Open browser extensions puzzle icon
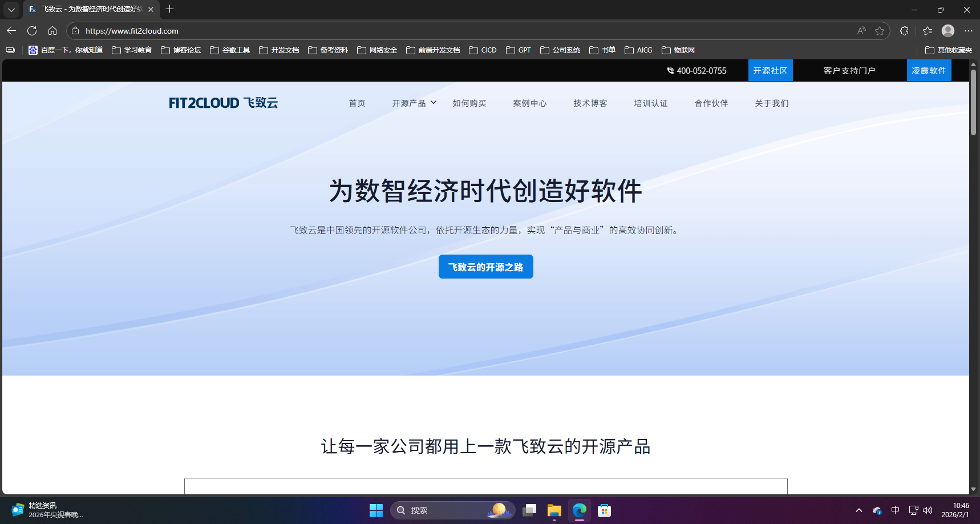980x524 pixels. point(904,31)
